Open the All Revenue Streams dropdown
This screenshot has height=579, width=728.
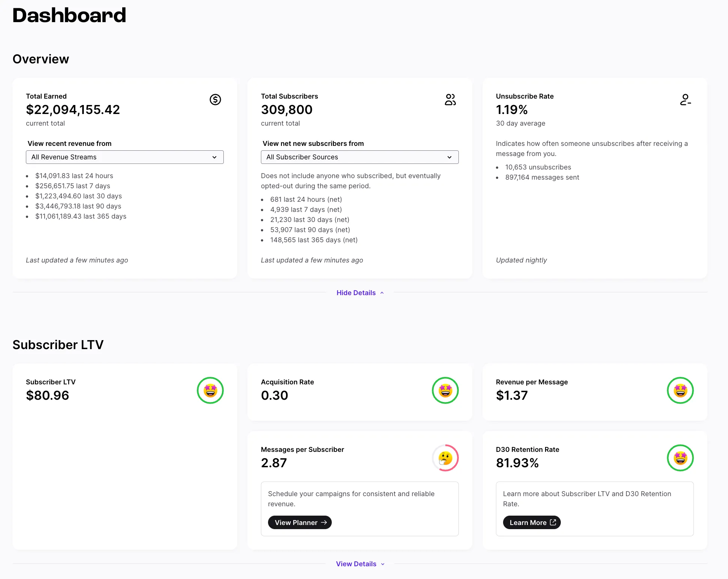click(x=124, y=157)
